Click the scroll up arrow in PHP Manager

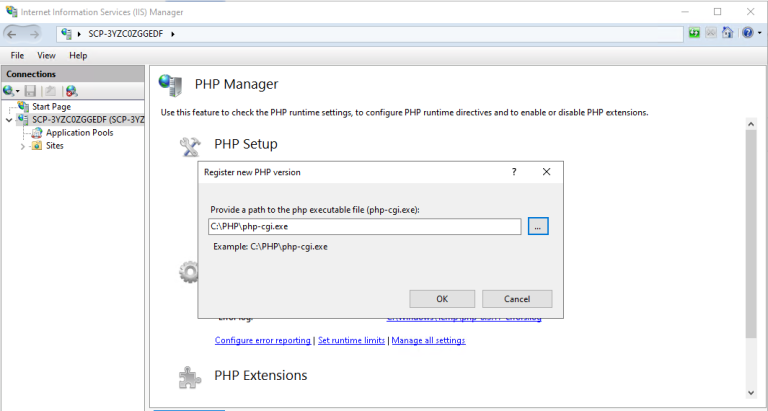pyautogui.click(x=751, y=124)
